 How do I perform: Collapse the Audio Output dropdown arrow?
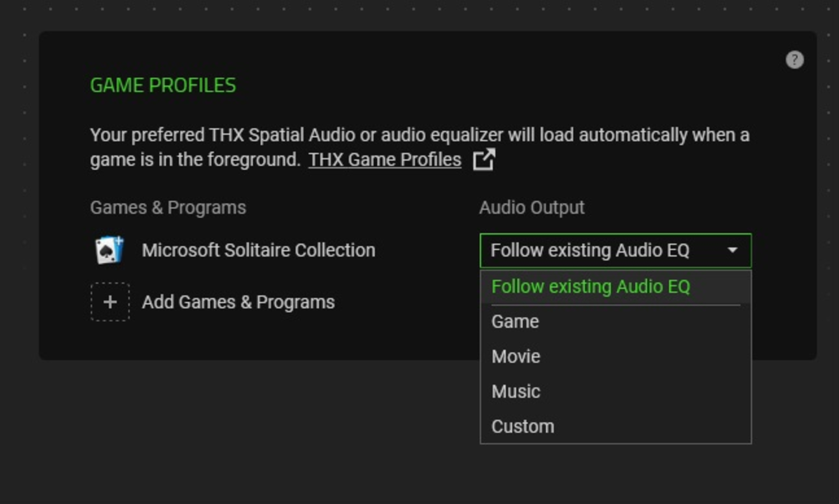732,250
